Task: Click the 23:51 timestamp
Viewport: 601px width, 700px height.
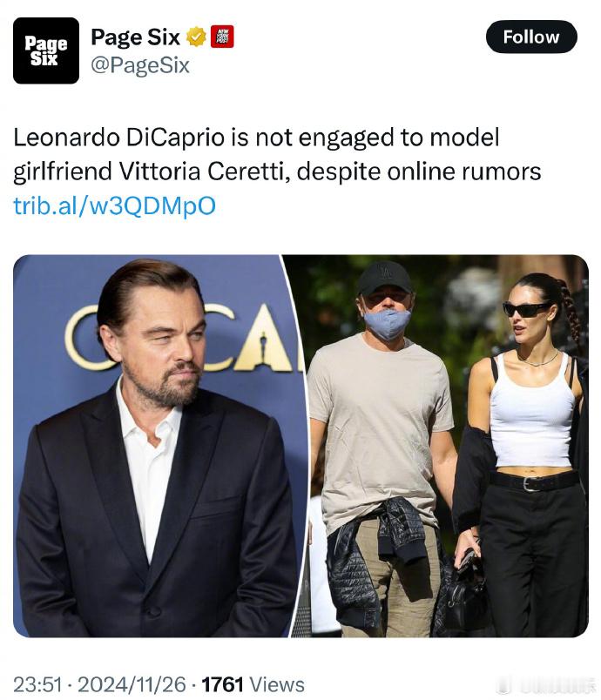Action: [37, 684]
